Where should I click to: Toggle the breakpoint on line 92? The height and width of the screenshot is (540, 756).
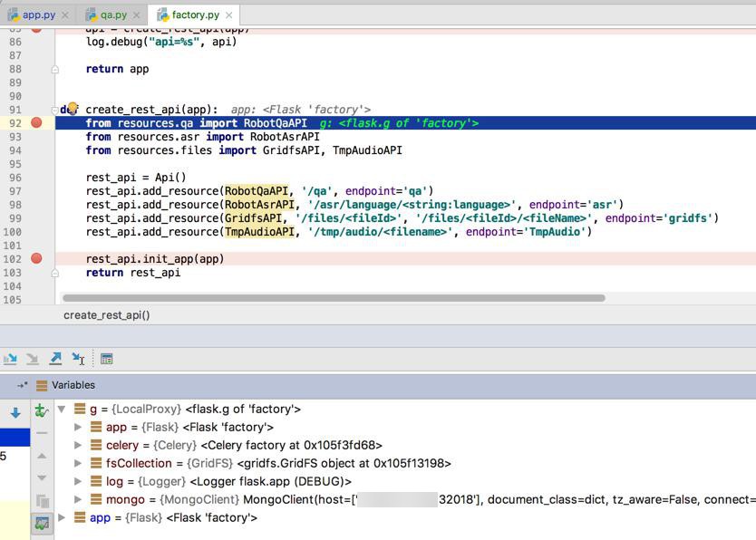(36, 122)
